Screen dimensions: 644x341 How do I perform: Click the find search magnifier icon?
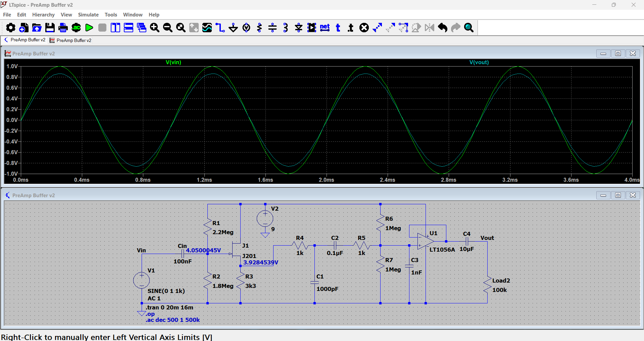point(469,28)
